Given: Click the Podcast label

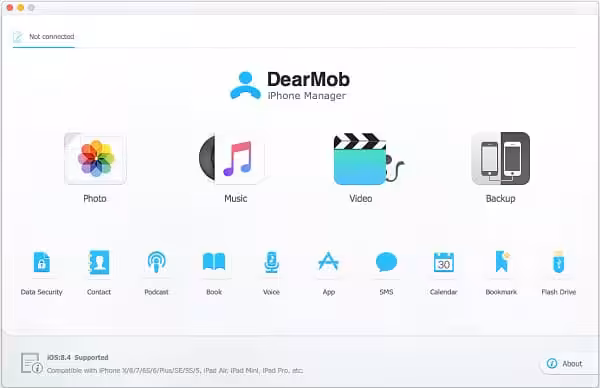Looking at the screenshot, I should [156, 292].
